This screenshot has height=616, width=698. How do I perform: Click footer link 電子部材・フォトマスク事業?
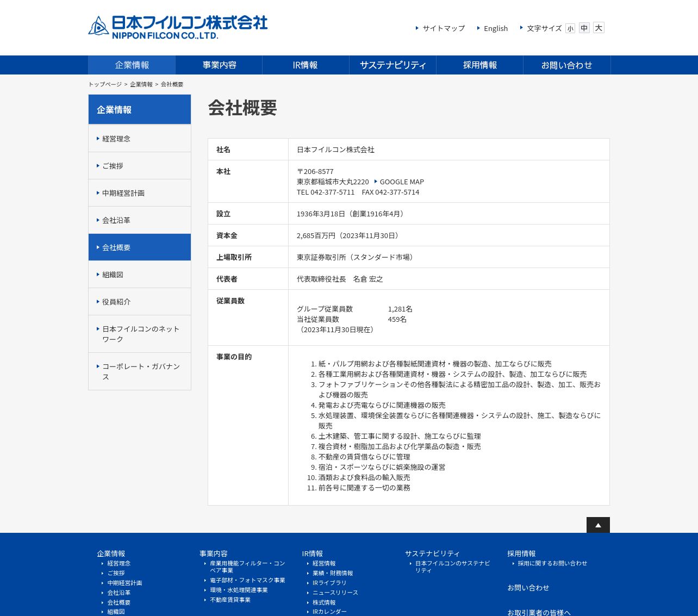pyautogui.click(x=247, y=580)
